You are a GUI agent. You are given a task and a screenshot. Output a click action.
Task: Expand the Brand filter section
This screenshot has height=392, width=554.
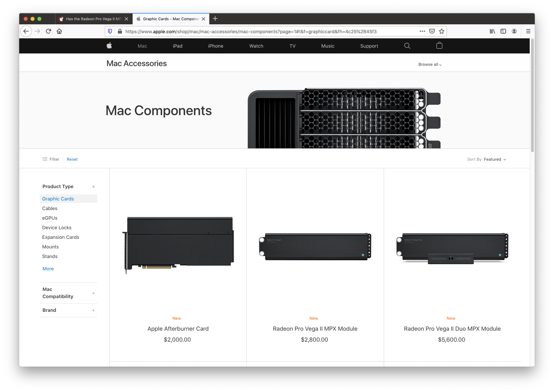[93, 310]
